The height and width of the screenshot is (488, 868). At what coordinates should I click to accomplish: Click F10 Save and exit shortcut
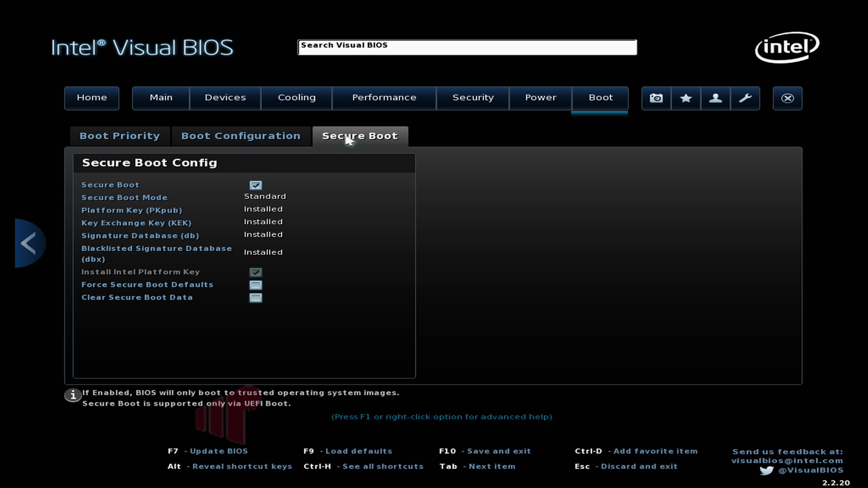click(485, 451)
